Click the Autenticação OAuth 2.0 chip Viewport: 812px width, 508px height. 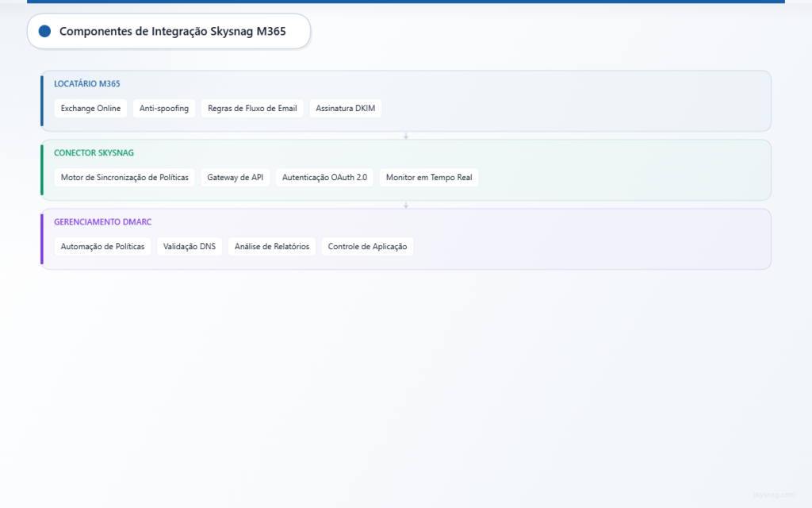click(324, 177)
